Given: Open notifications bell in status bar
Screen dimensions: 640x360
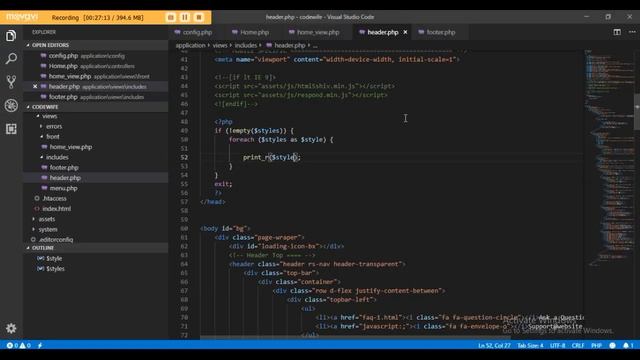Looking at the screenshot, I should [628, 345].
